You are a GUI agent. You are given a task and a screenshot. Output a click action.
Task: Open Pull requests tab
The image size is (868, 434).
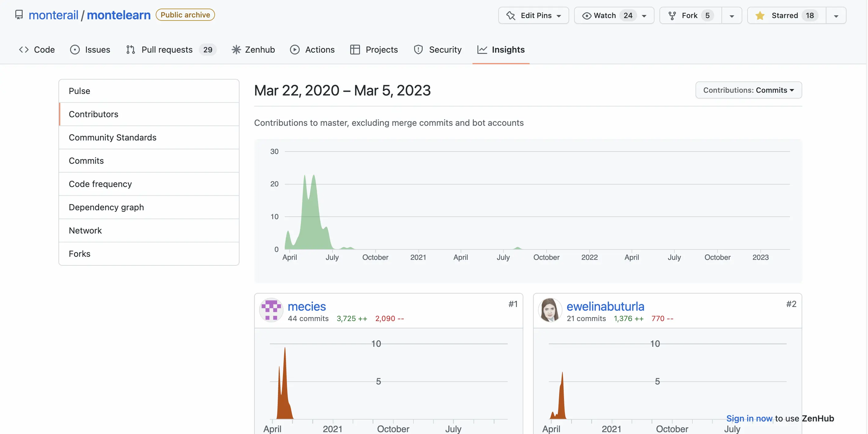171,50
